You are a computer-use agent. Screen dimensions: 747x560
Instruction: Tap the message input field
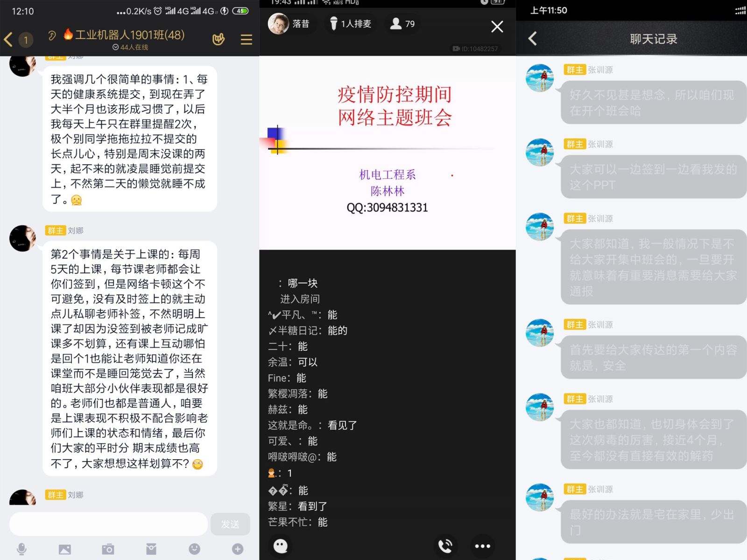click(x=108, y=524)
